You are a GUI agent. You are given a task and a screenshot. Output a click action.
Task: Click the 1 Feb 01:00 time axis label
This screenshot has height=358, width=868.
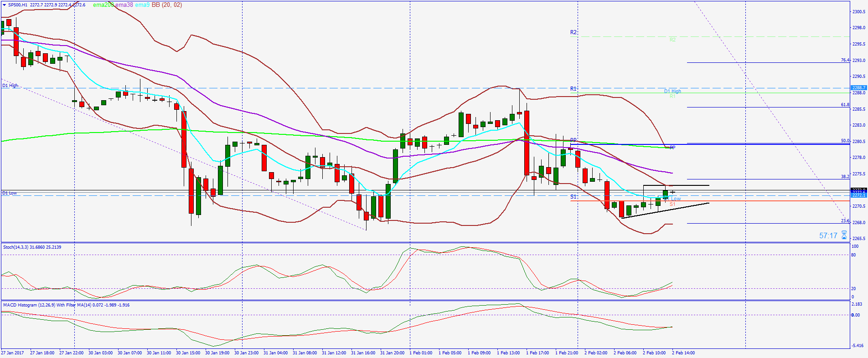pos(421,353)
